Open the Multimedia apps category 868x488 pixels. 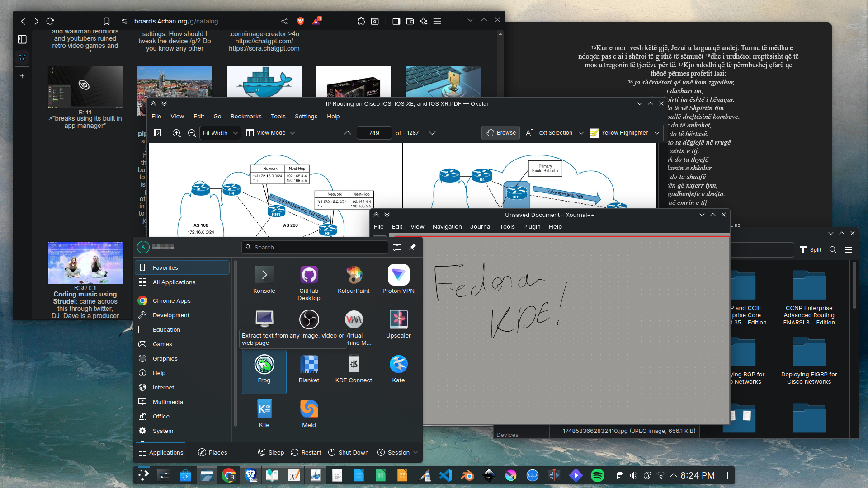point(182,402)
